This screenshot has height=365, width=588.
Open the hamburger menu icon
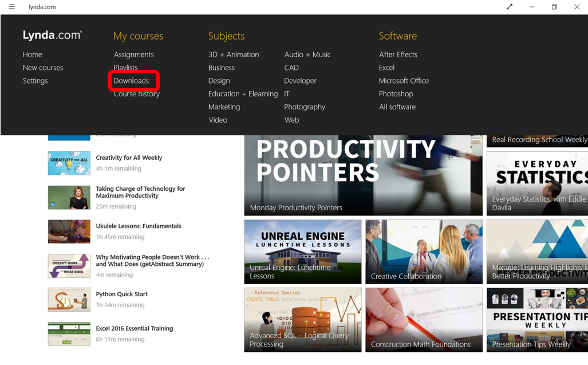[11, 7]
